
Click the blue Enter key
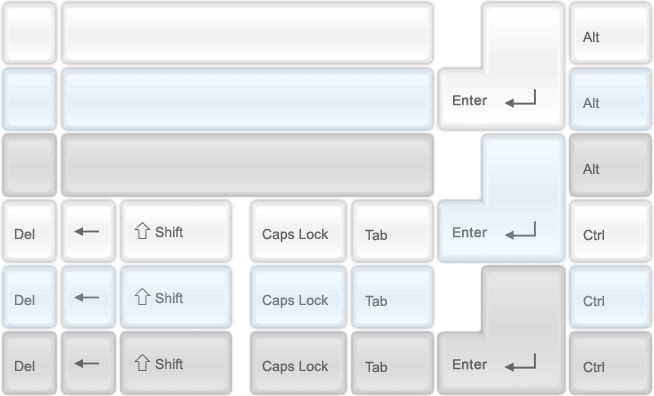pos(501,231)
